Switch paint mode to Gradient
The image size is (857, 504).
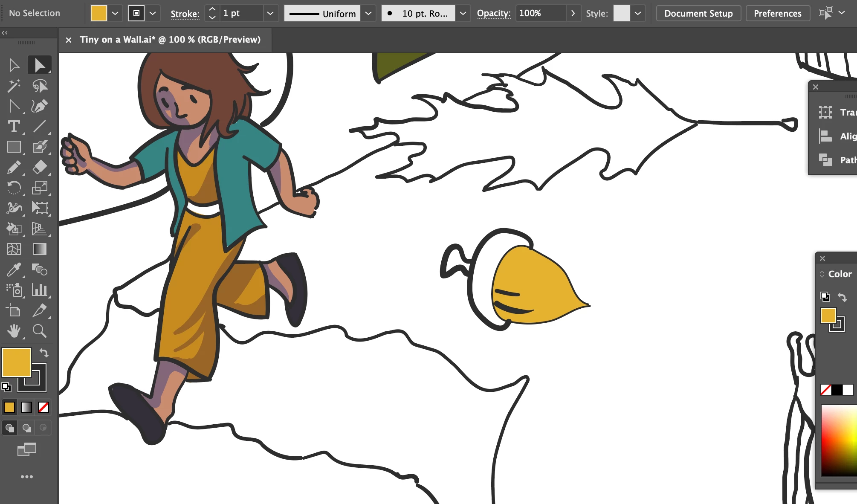point(26,407)
